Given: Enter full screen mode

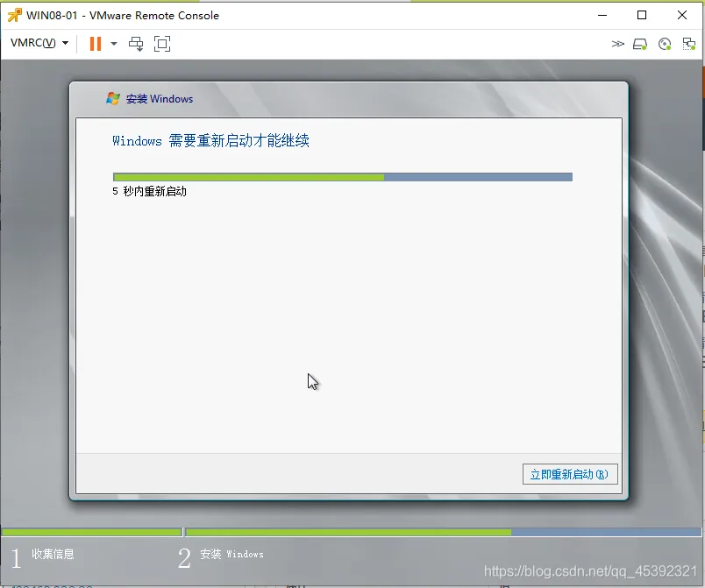Looking at the screenshot, I should coord(162,44).
